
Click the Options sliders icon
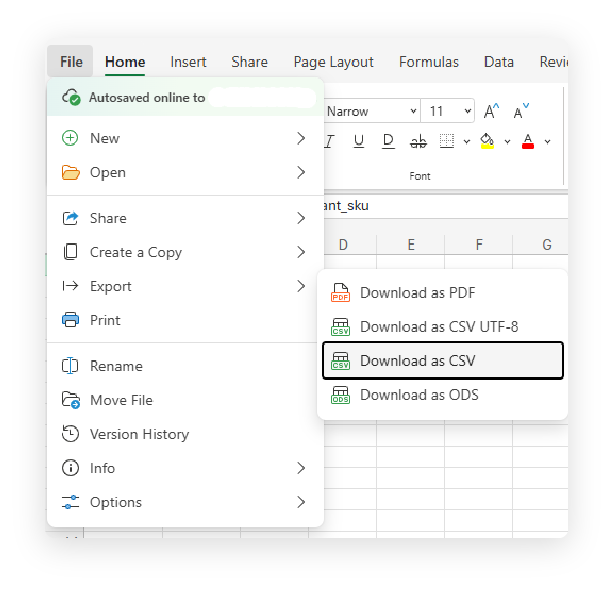click(x=70, y=502)
